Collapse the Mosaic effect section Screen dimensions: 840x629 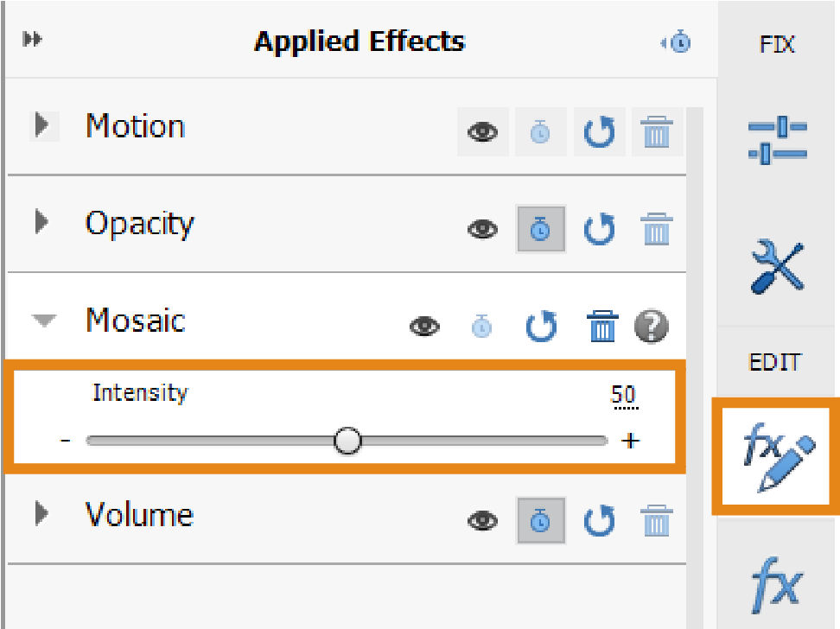click(43, 321)
